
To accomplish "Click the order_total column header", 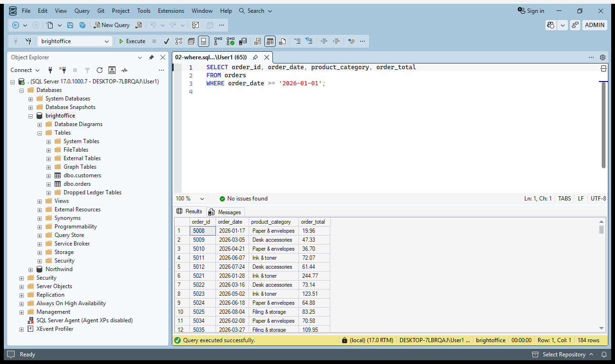I will point(314,222).
